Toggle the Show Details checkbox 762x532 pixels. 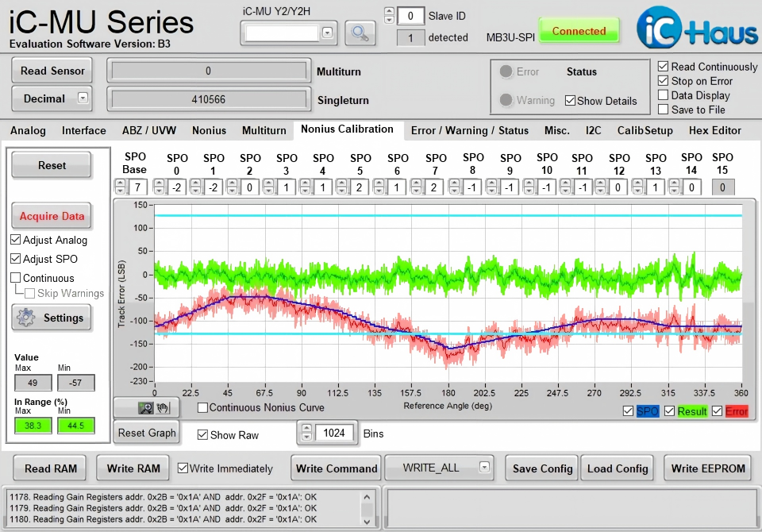tap(570, 100)
